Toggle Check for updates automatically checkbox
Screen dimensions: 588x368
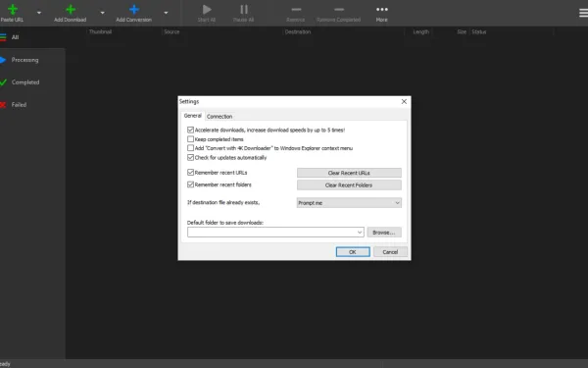(190, 157)
